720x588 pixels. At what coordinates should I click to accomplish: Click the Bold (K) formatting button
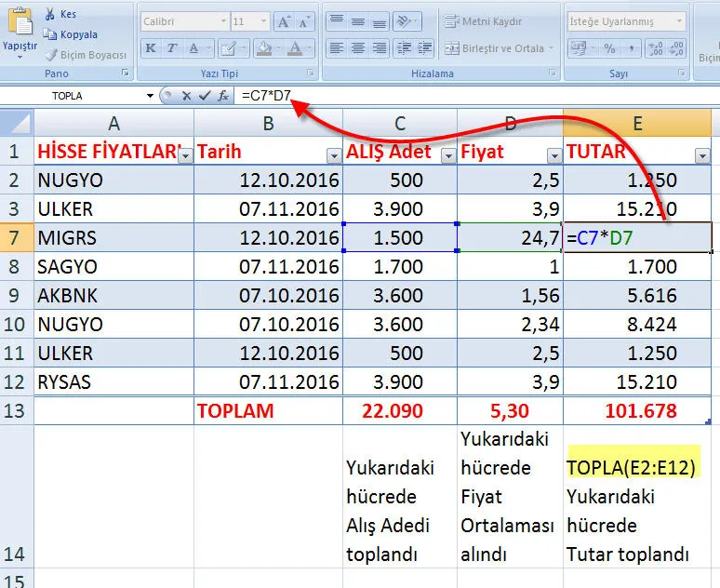pos(150,48)
